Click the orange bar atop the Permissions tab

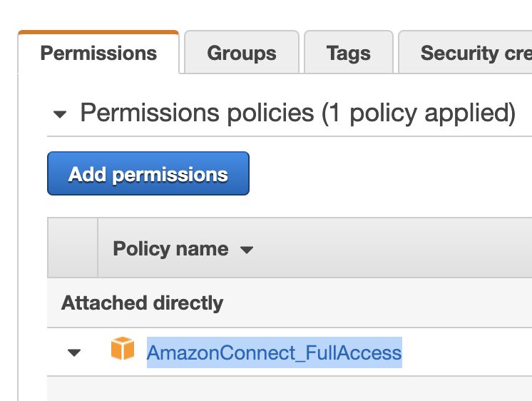(x=98, y=32)
